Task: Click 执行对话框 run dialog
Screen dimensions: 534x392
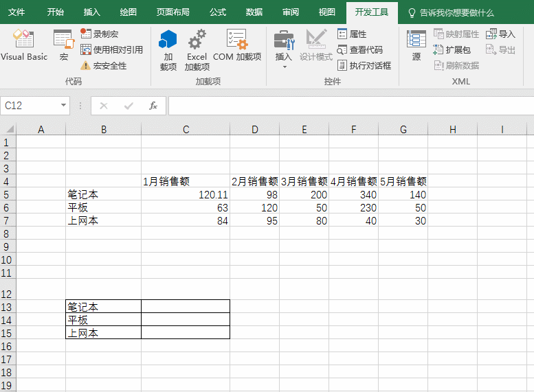Action: tap(364, 65)
